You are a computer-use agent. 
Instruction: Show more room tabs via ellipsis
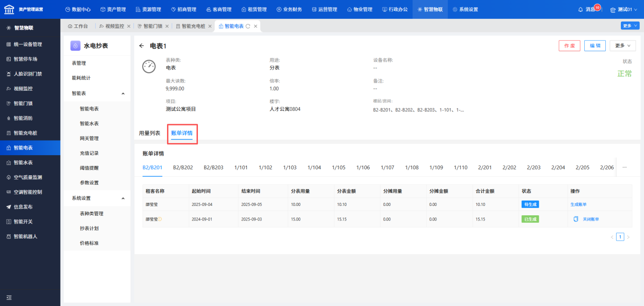(624, 168)
